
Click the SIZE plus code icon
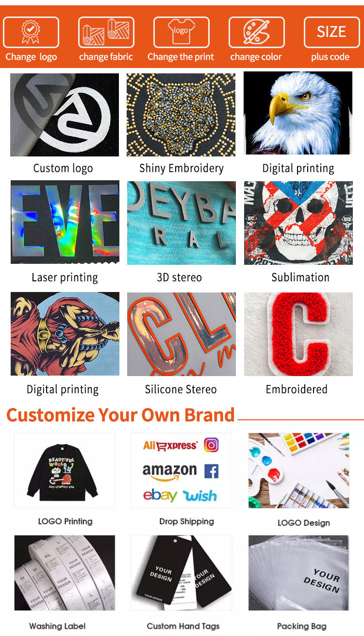pos(331,32)
